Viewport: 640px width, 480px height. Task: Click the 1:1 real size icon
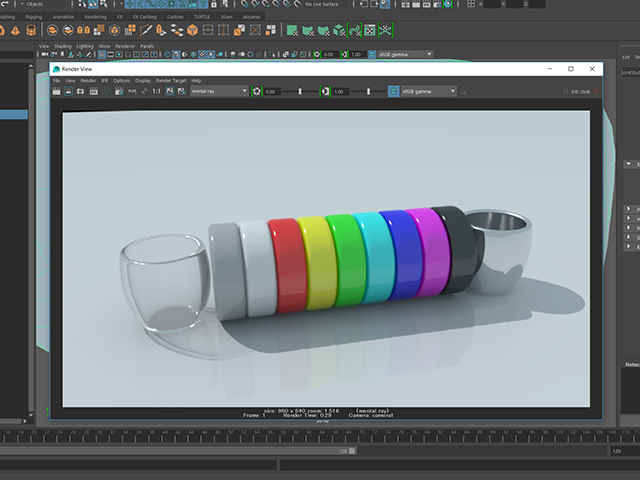pyautogui.click(x=156, y=91)
